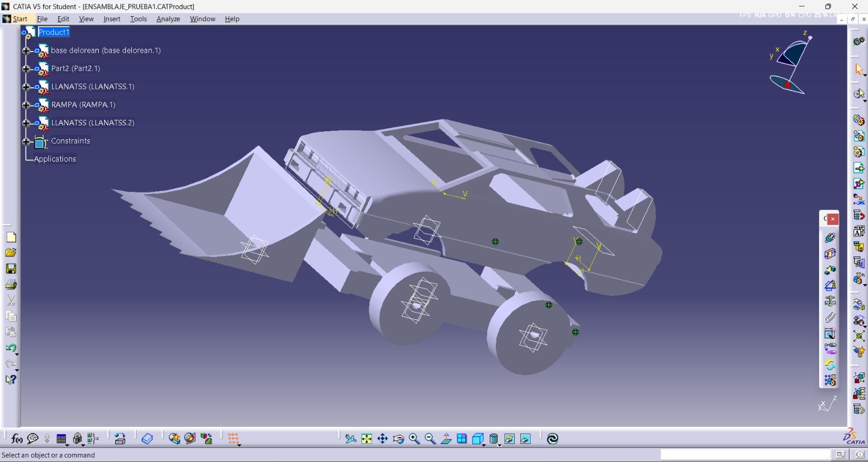Open the File menu
This screenshot has height=462, width=868.
(x=42, y=19)
